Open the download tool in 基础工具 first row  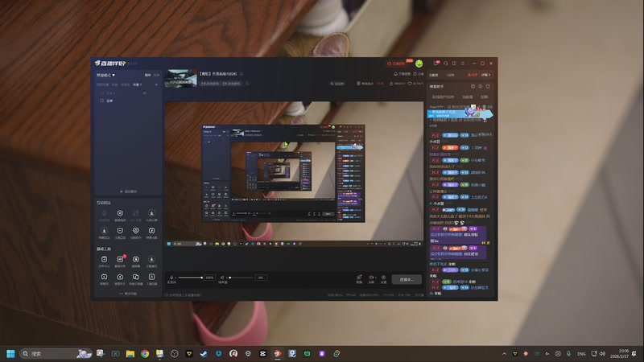click(151, 261)
